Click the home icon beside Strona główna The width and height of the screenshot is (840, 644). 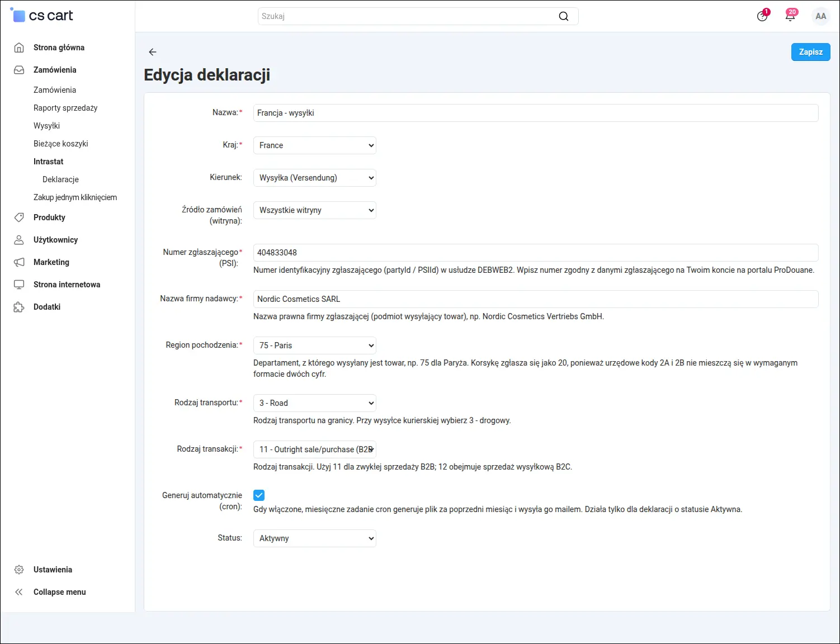click(x=19, y=48)
